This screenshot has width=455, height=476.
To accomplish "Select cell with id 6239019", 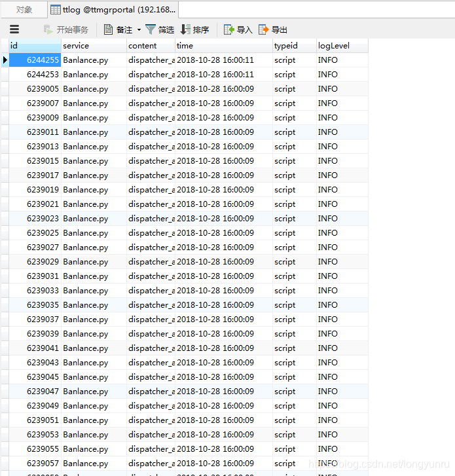I will [35, 190].
